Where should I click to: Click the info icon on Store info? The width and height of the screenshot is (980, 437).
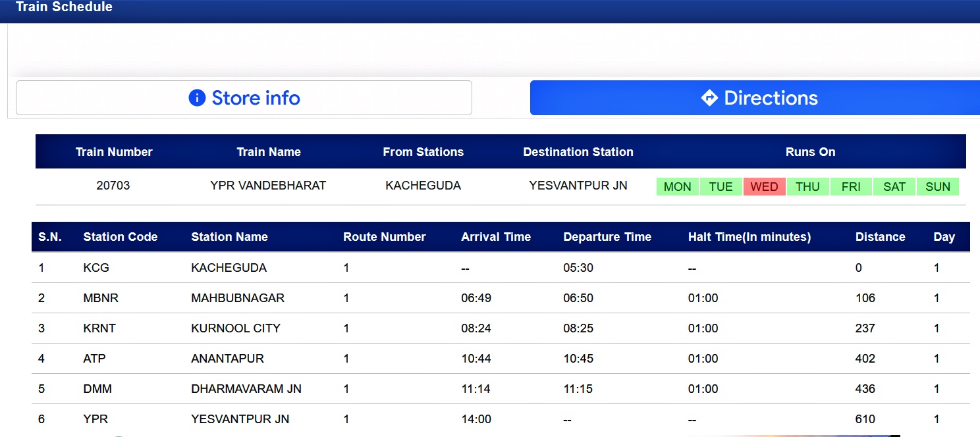(196, 97)
